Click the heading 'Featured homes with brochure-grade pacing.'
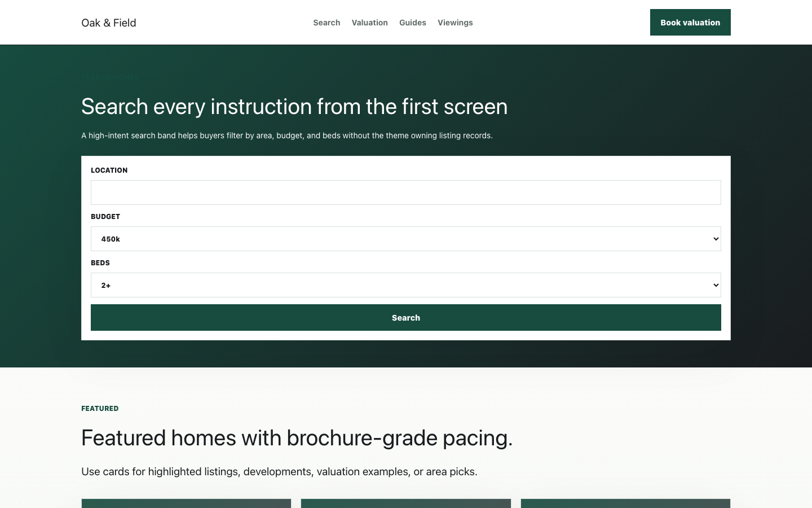 coord(297,438)
